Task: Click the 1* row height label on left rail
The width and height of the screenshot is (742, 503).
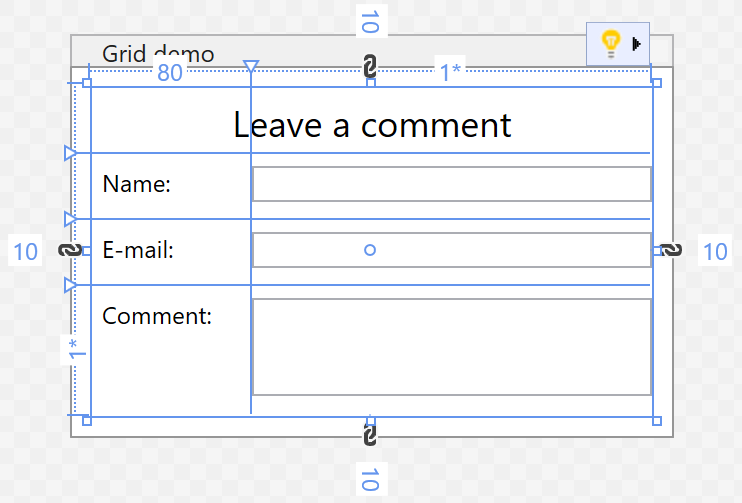Action: pyautogui.click(x=73, y=350)
